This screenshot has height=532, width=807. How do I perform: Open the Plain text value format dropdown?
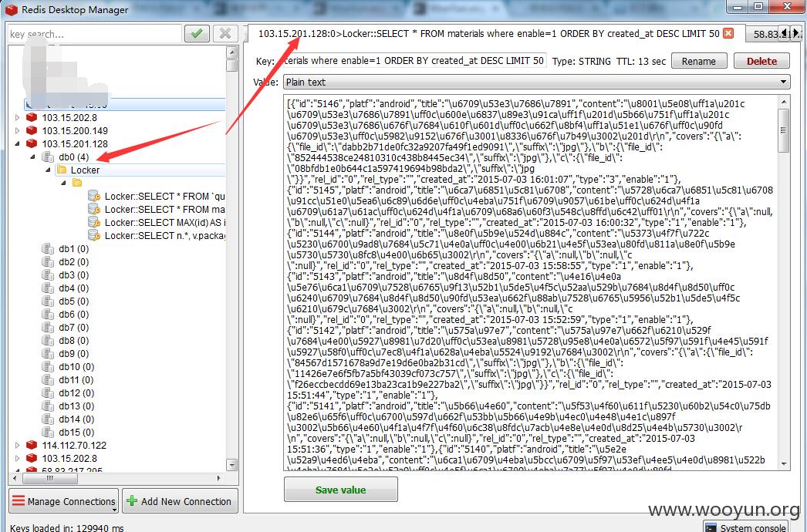[536, 82]
